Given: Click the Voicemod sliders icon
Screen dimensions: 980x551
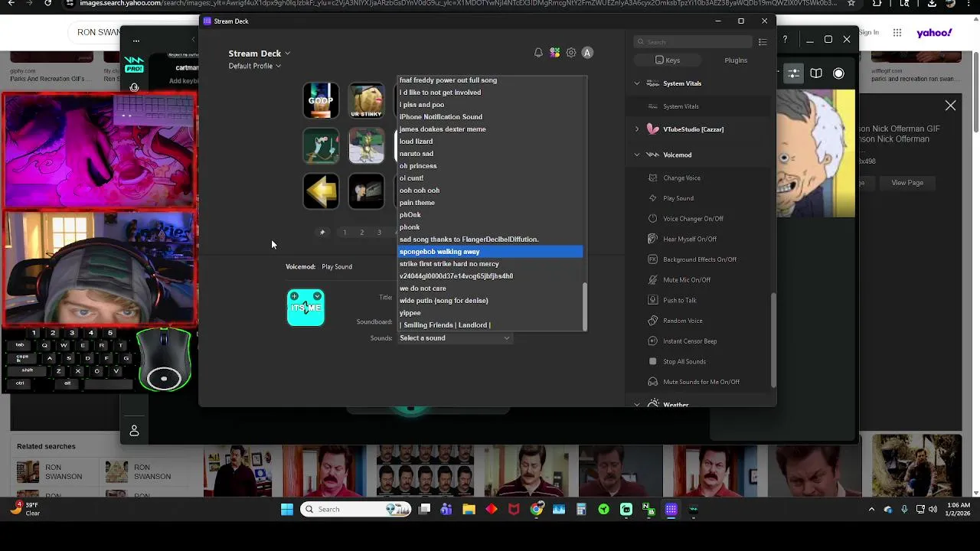Looking at the screenshot, I should pyautogui.click(x=794, y=73).
